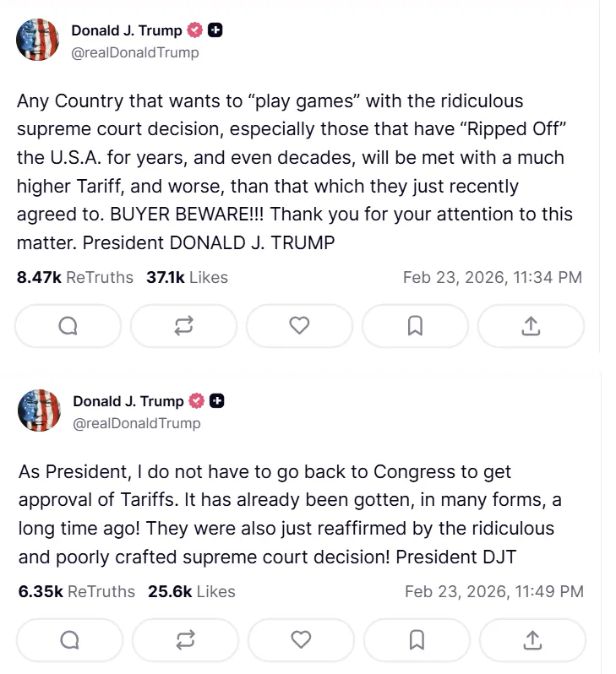
Task: Reply to the 11:49 PM Congress post
Action: (x=69, y=641)
